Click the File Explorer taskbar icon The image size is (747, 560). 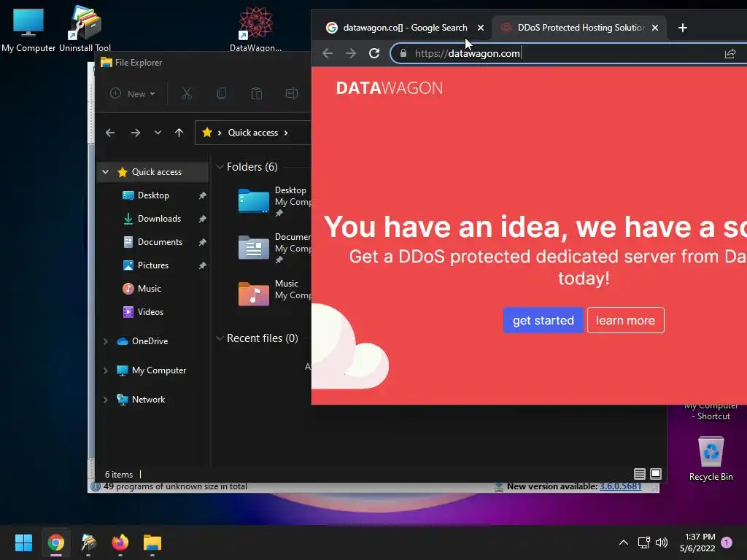click(152, 542)
